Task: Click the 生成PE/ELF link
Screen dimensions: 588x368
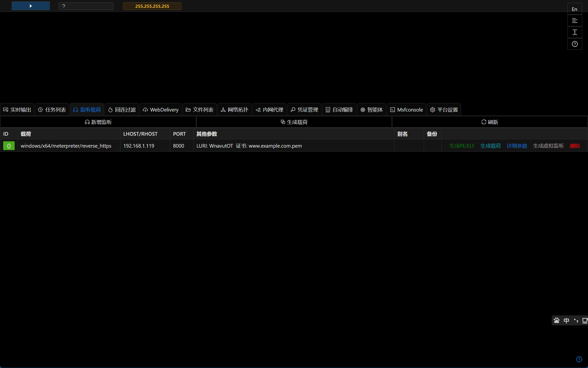Action: (x=462, y=146)
